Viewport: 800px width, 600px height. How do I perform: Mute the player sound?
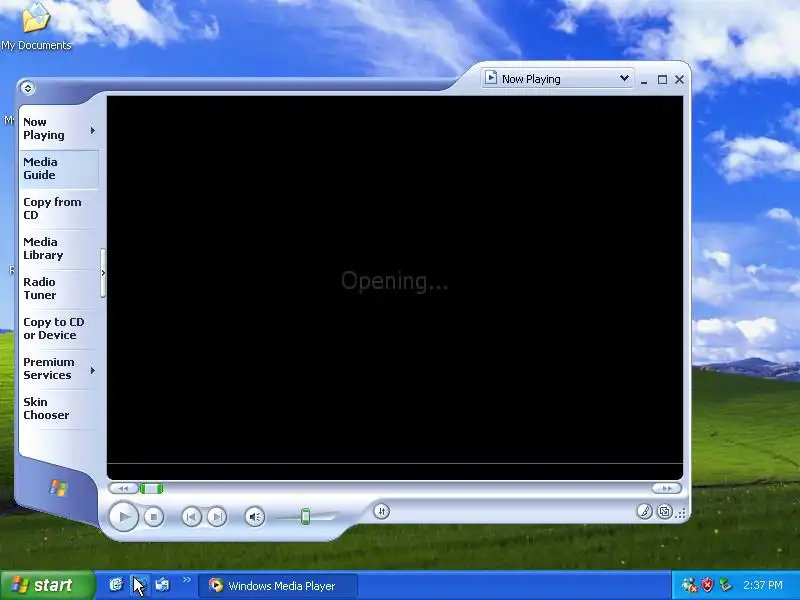pyautogui.click(x=255, y=517)
